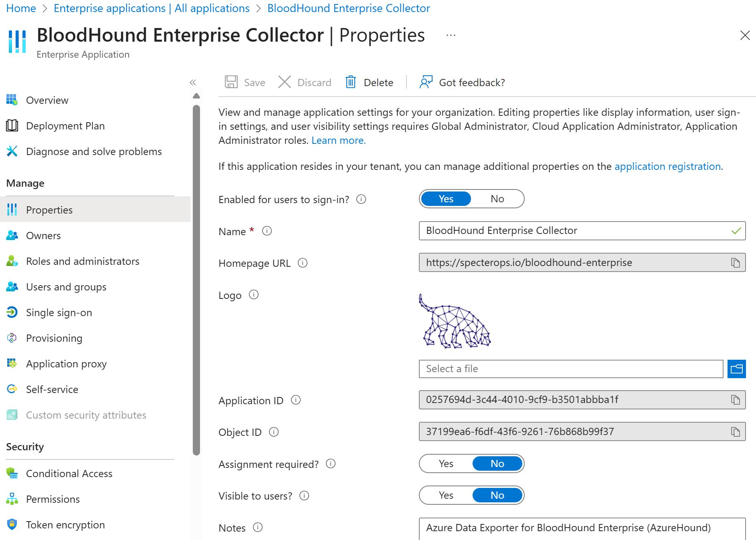Viewport: 756px width, 540px height.
Task: Go to Home breadcrumb
Action: coord(21,8)
